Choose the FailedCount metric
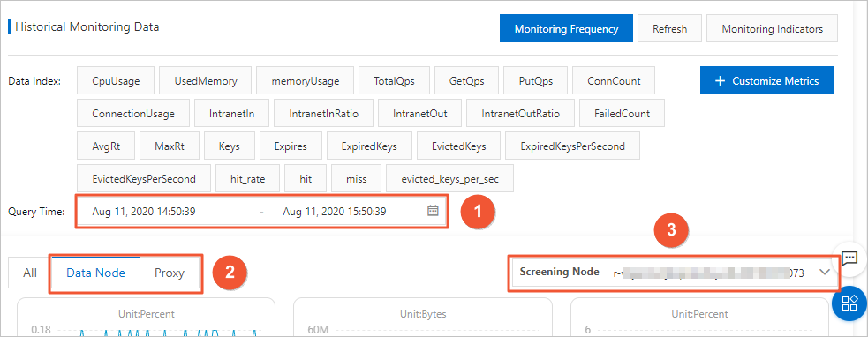 [x=622, y=114]
